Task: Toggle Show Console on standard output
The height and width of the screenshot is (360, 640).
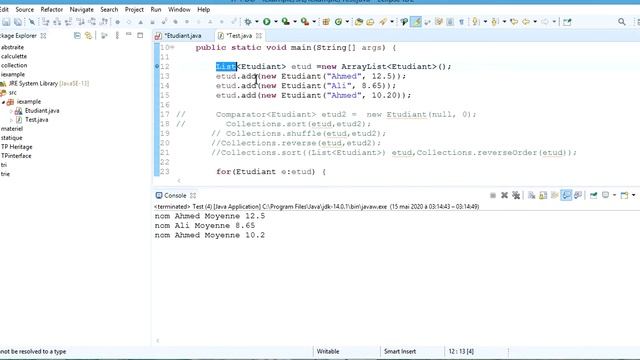Action: [x=566, y=196]
